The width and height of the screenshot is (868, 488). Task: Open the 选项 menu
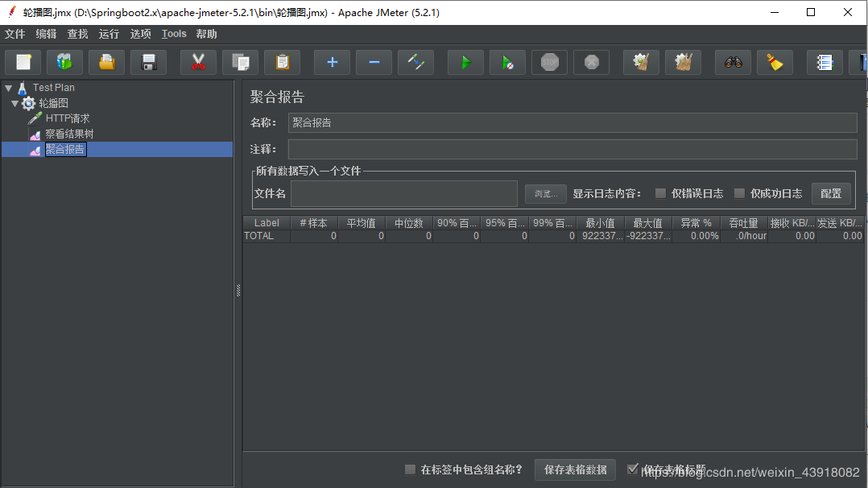point(140,34)
